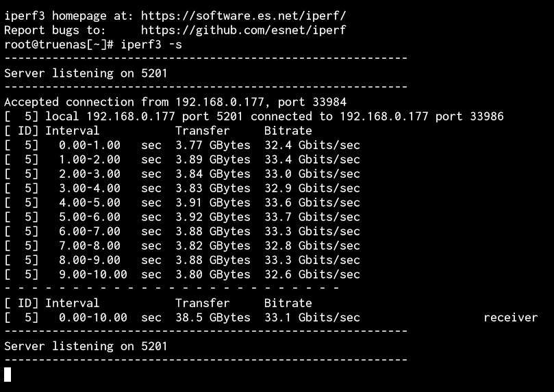Click the 33.7 Gbits/sec bitrate value
Viewport: 554px width, 392px height.
312,217
